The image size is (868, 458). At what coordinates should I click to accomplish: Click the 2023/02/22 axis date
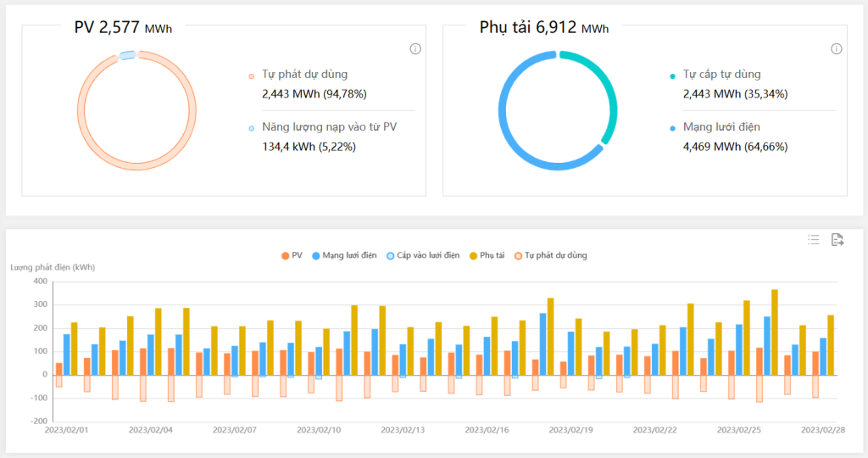click(655, 430)
